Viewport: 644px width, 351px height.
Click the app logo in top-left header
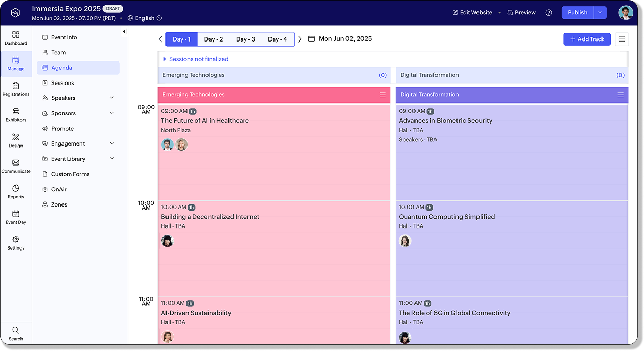click(x=15, y=13)
